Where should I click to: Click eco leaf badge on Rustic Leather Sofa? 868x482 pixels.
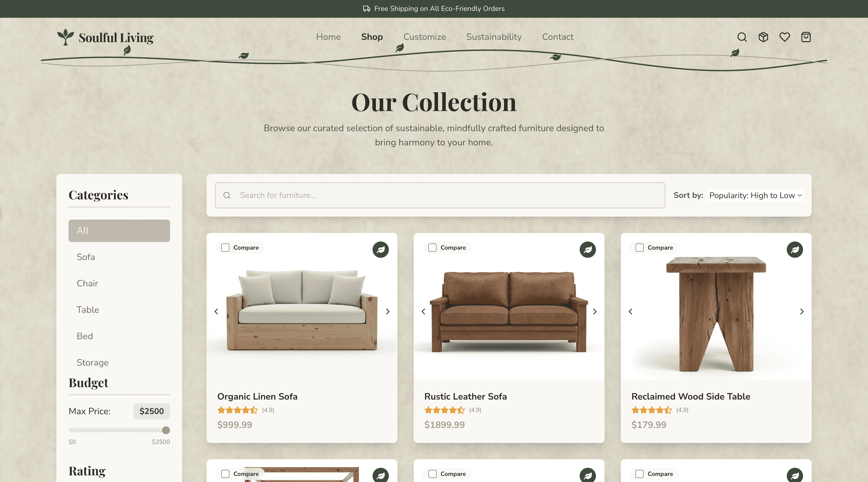click(x=588, y=250)
